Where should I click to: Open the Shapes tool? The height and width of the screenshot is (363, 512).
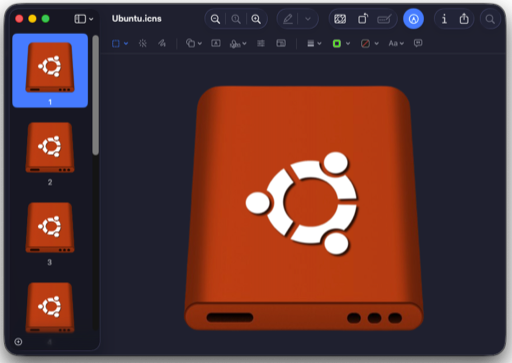(x=190, y=43)
